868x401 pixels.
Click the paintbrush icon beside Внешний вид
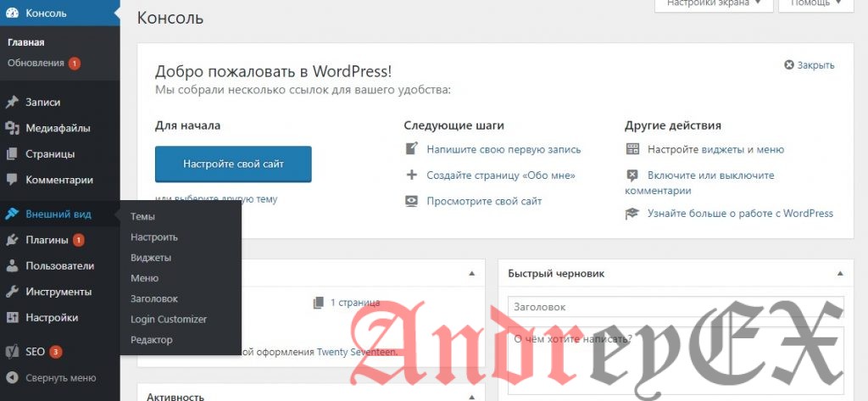12,214
